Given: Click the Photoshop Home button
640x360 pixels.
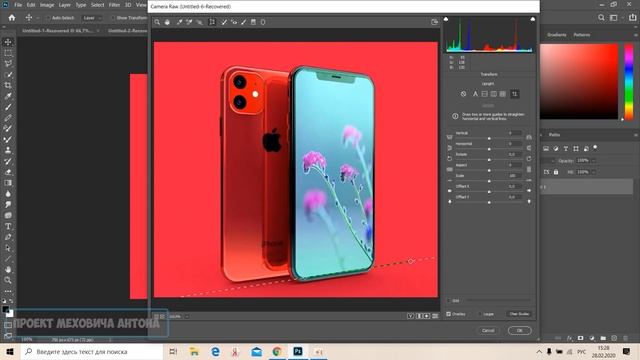Looking at the screenshot, I should pyautogui.click(x=12, y=18).
